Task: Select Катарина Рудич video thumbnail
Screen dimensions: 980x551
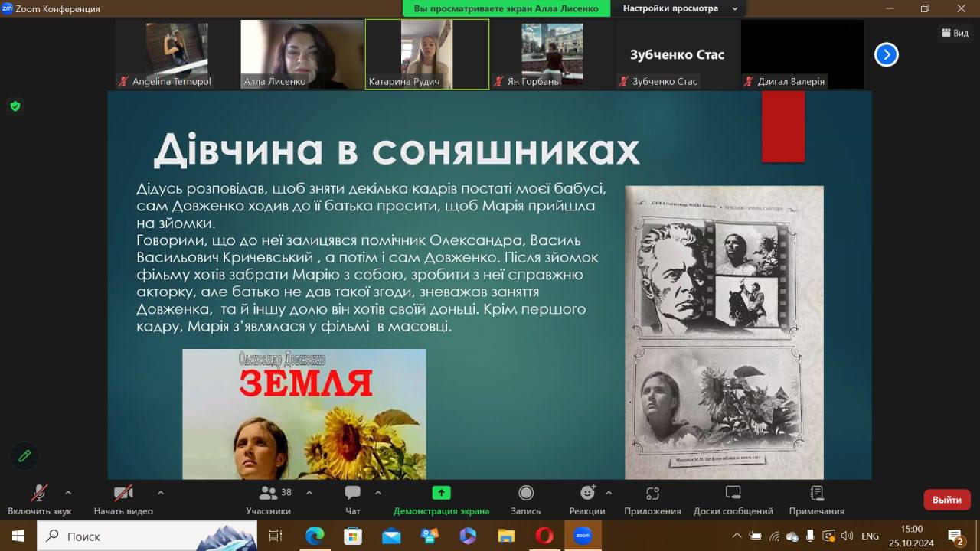Action: pos(426,54)
